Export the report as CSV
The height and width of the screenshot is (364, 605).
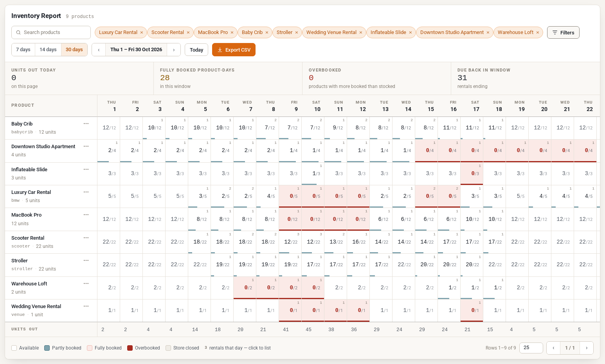234,50
